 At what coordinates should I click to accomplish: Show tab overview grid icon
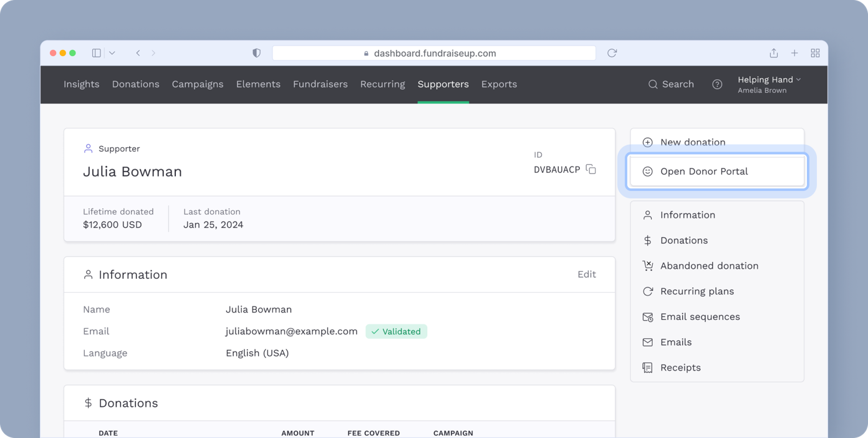click(x=815, y=53)
